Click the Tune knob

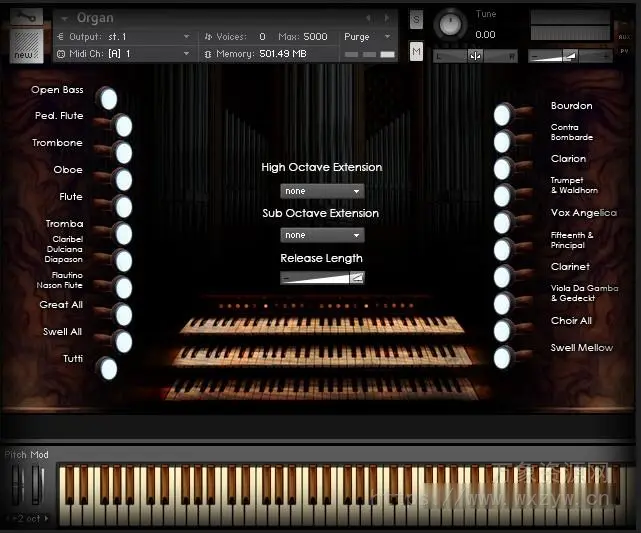click(x=451, y=23)
